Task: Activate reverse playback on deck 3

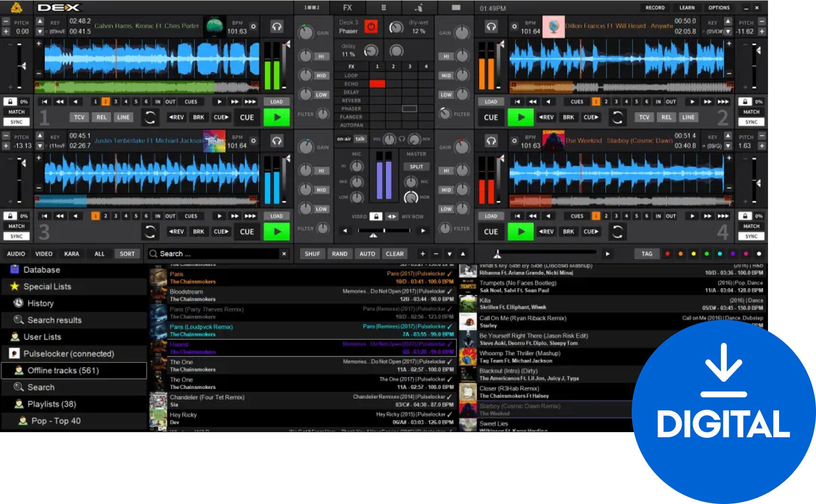Action: 177,232
